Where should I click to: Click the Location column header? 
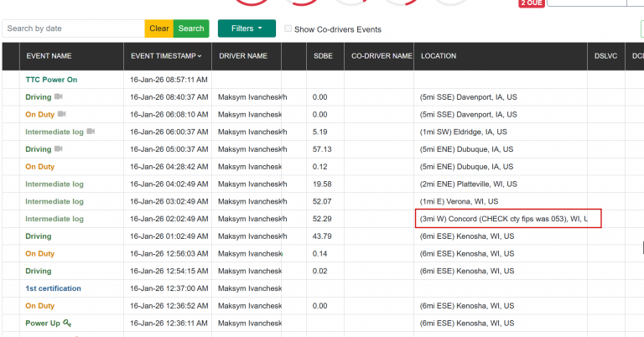439,56
